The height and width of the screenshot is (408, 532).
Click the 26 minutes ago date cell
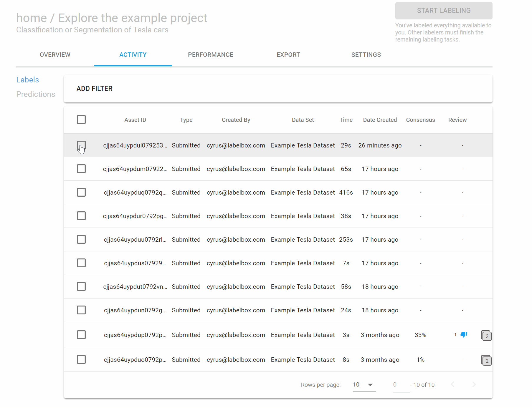pyautogui.click(x=380, y=145)
